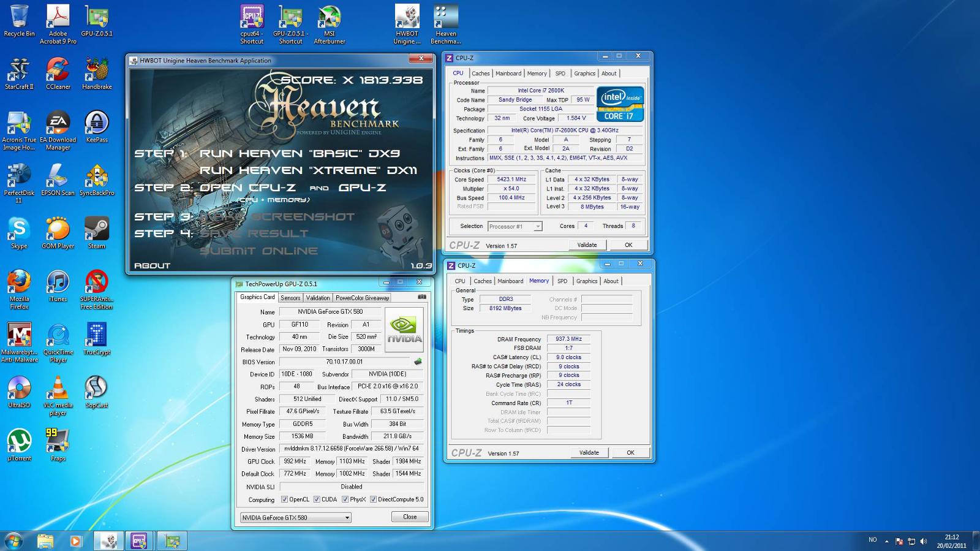Open Validation tab in GPU-Z

pyautogui.click(x=318, y=298)
